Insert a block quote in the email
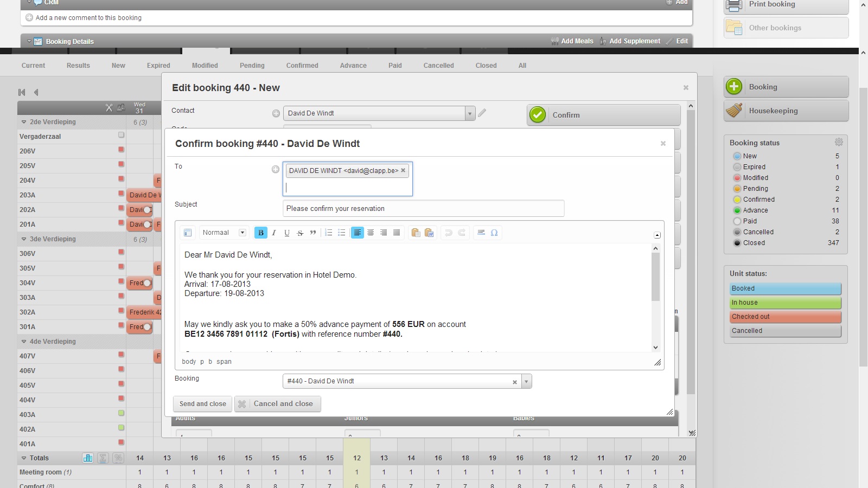Image resolution: width=868 pixels, height=488 pixels. click(x=313, y=233)
